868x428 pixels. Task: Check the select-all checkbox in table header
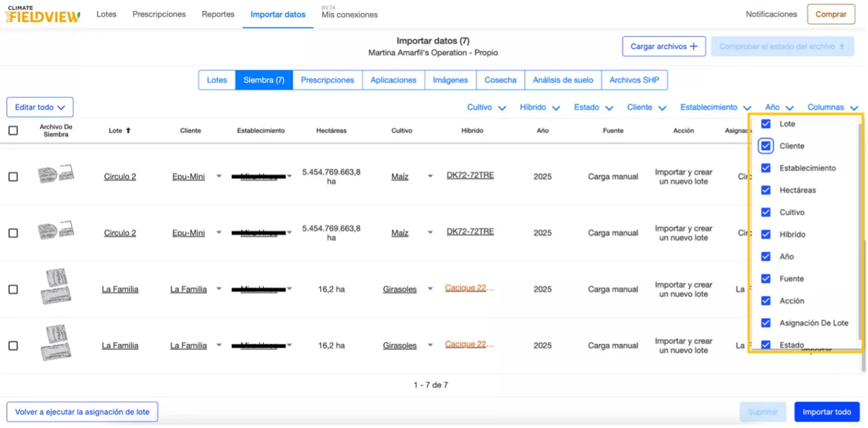tap(13, 130)
